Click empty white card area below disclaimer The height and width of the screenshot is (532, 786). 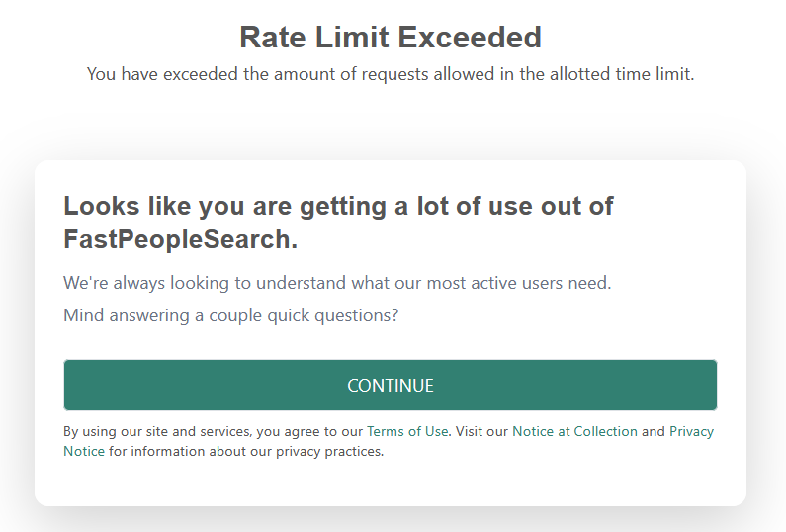tap(390, 485)
